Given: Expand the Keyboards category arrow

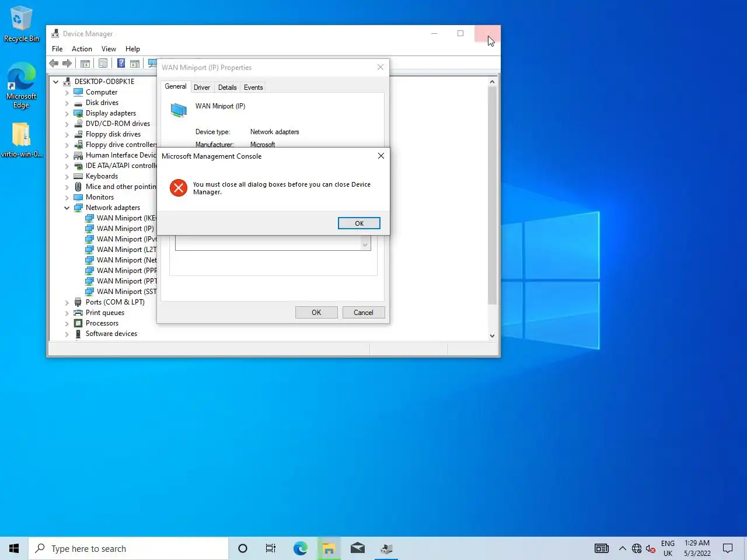Looking at the screenshot, I should click(67, 176).
